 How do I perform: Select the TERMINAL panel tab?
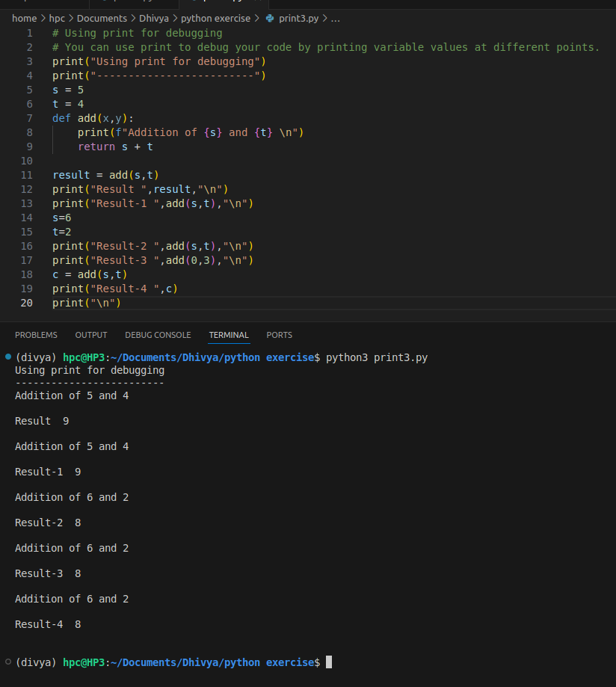[229, 335]
